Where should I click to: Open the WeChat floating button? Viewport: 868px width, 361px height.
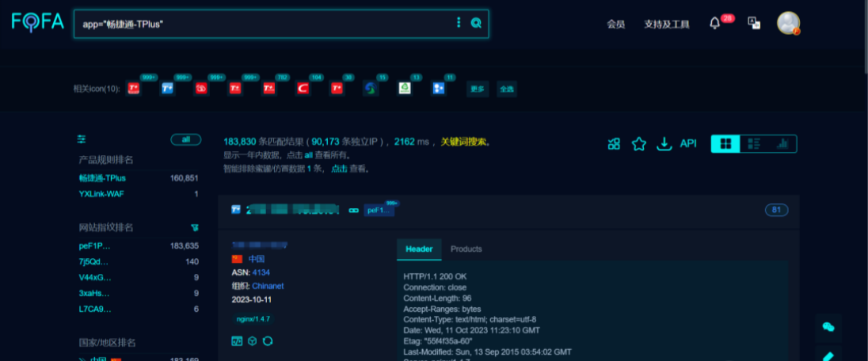pyautogui.click(x=828, y=327)
